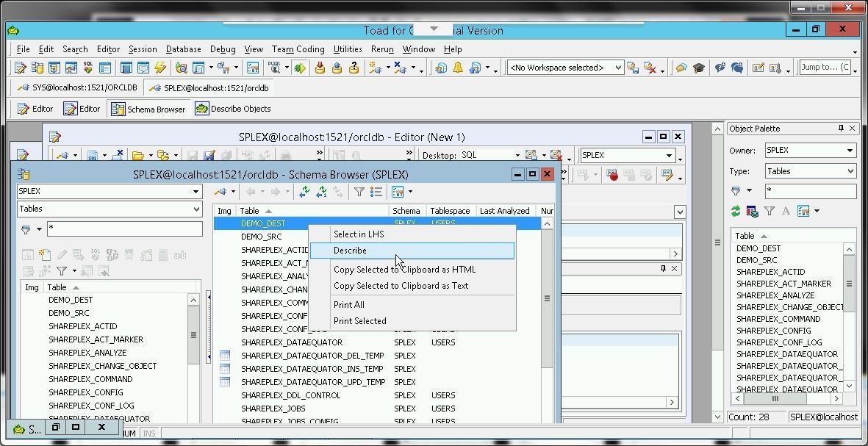The height and width of the screenshot is (446, 868).
Task: Click the graduation cap training icon
Action: (x=699, y=68)
